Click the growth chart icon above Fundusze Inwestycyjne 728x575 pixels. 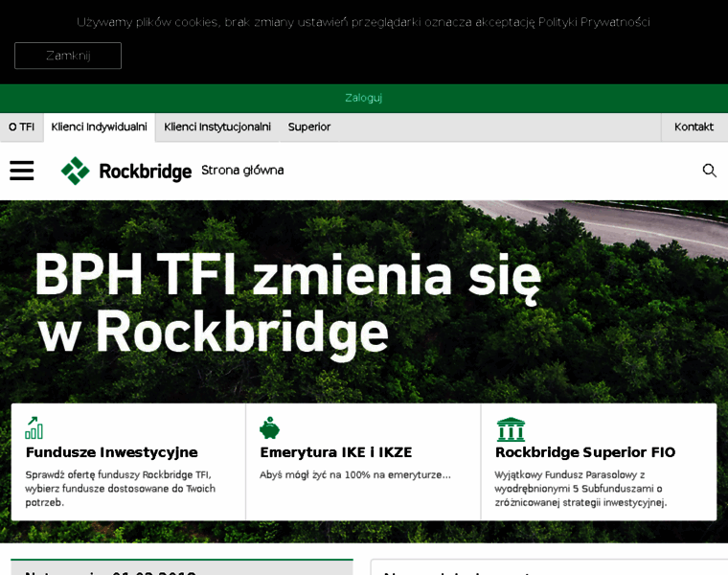tap(34, 427)
